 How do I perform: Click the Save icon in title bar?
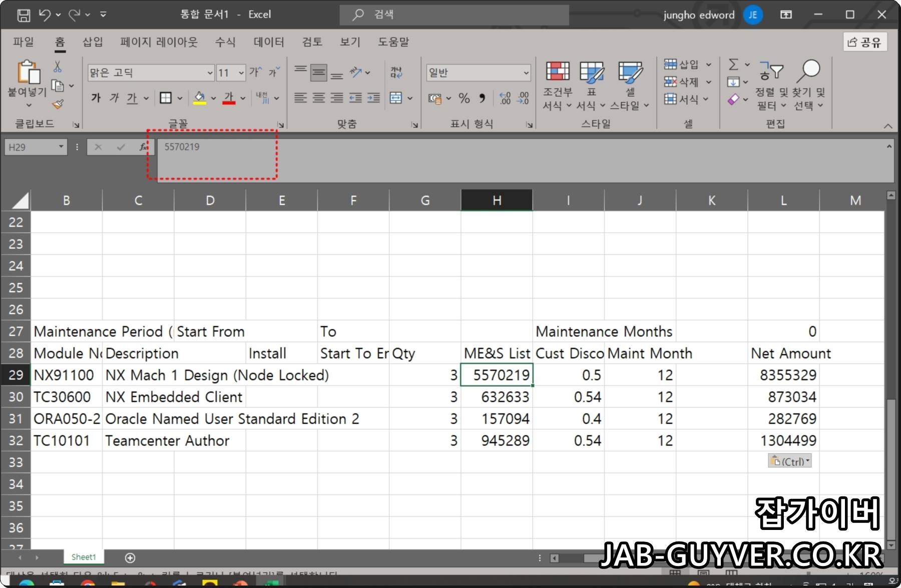[24, 15]
